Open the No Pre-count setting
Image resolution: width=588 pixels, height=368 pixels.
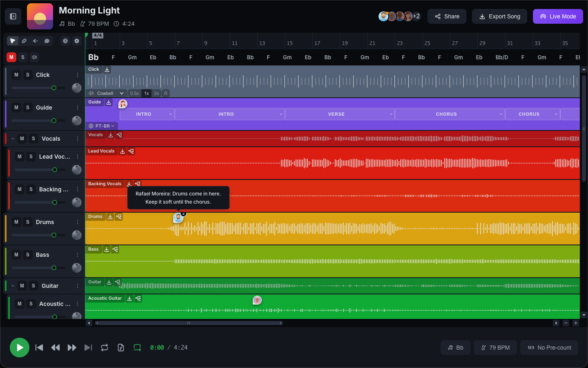point(549,348)
